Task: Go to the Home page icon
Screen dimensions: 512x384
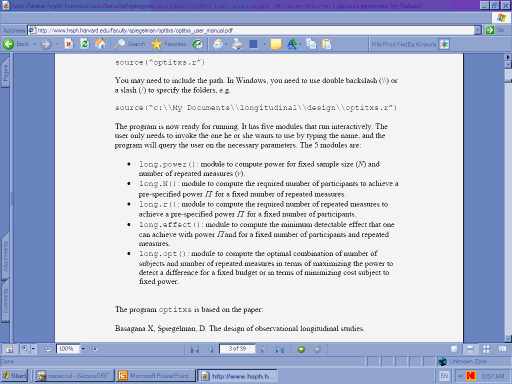Action: click(x=100, y=44)
